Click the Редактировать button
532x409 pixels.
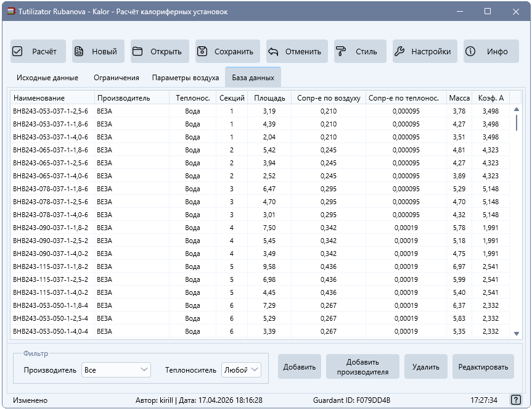pos(483,366)
